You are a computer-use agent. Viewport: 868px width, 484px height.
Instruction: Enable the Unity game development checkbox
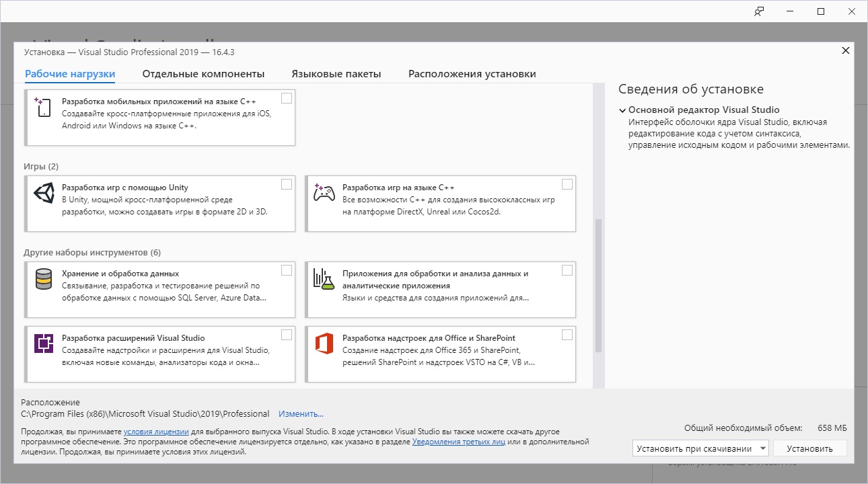pos(287,184)
